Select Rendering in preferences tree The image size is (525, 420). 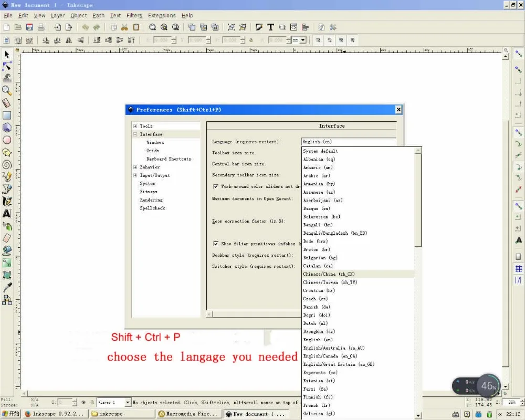(151, 200)
